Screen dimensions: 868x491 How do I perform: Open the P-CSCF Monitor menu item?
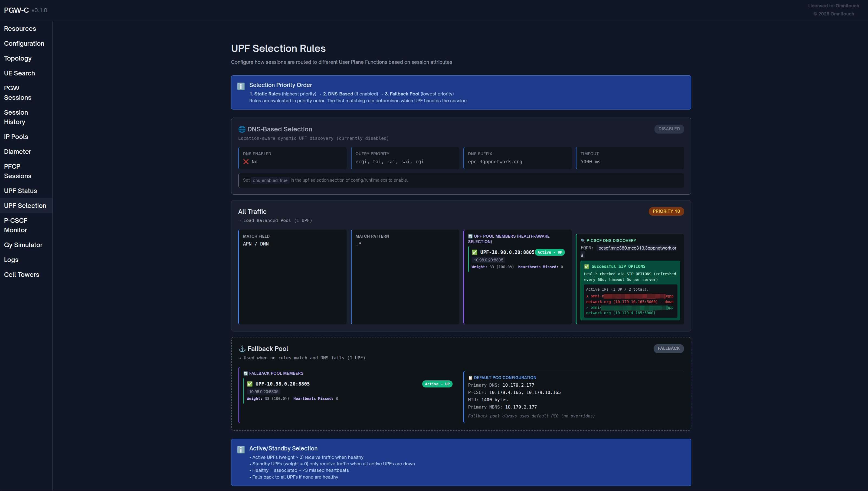tap(15, 225)
